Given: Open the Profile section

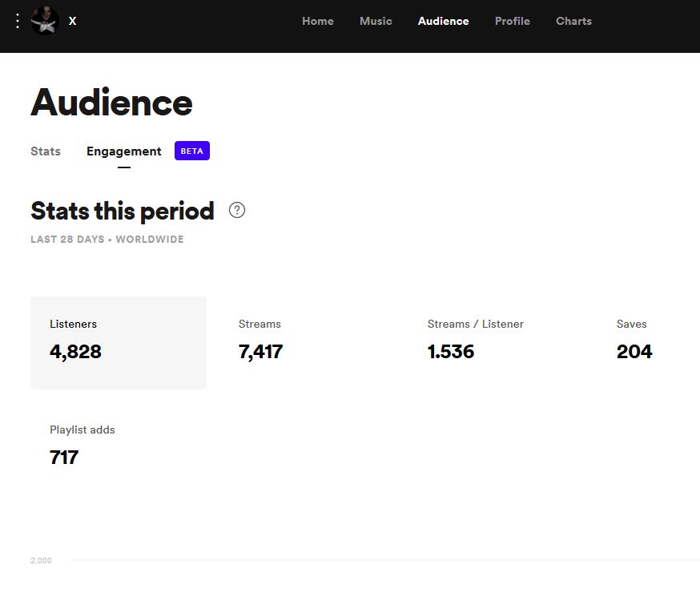Looking at the screenshot, I should point(513,21).
